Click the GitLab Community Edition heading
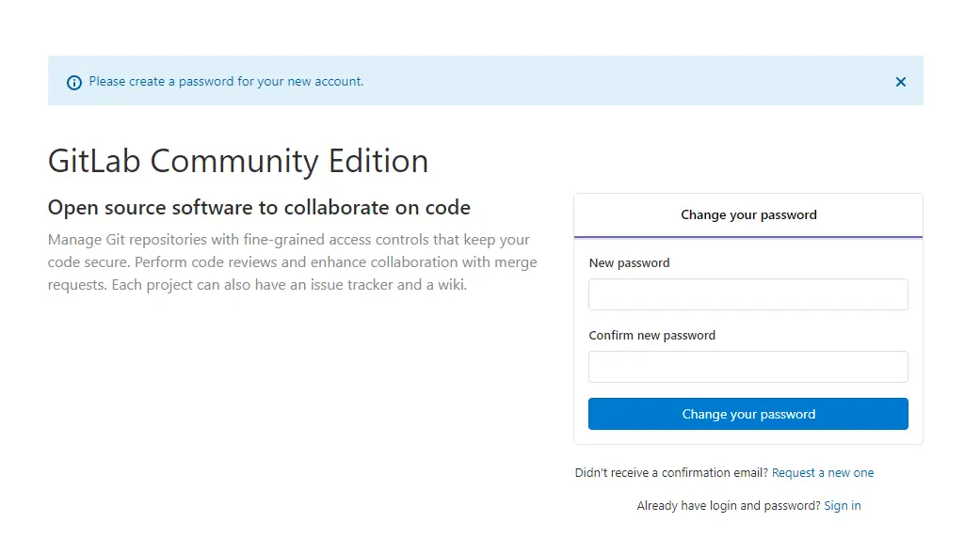 coord(238,161)
